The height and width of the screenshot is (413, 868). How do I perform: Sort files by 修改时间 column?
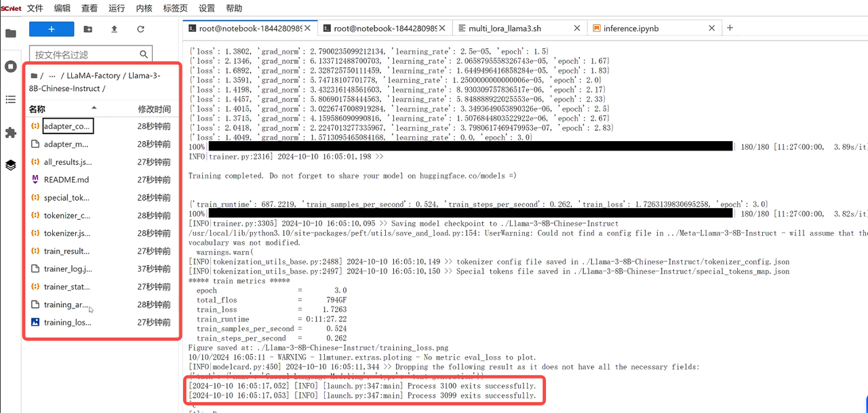click(x=154, y=109)
